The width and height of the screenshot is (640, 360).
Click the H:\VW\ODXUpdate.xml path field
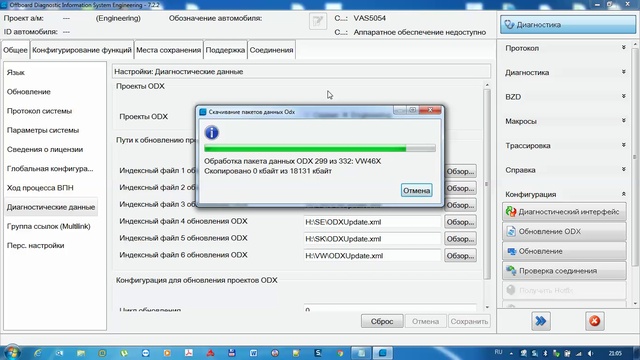(372, 256)
